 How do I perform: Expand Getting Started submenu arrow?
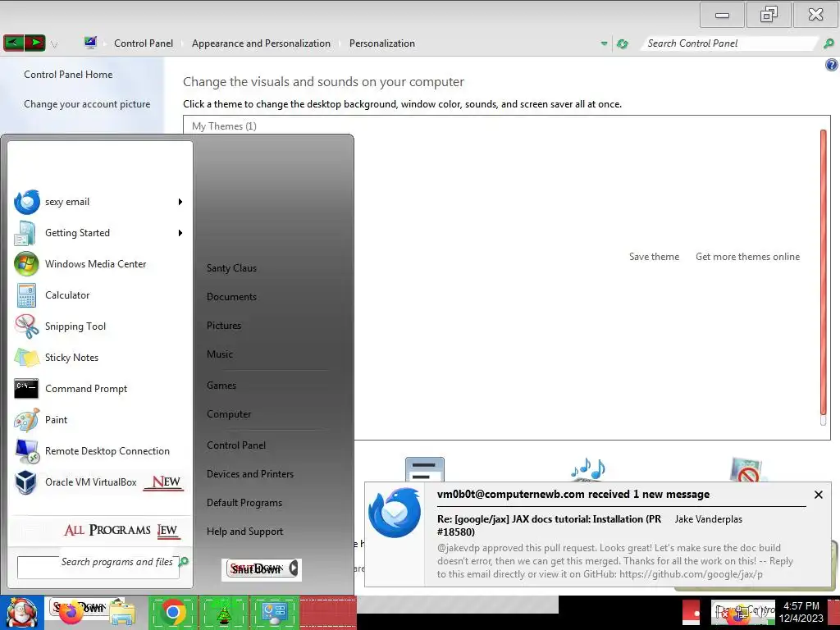pyautogui.click(x=180, y=233)
